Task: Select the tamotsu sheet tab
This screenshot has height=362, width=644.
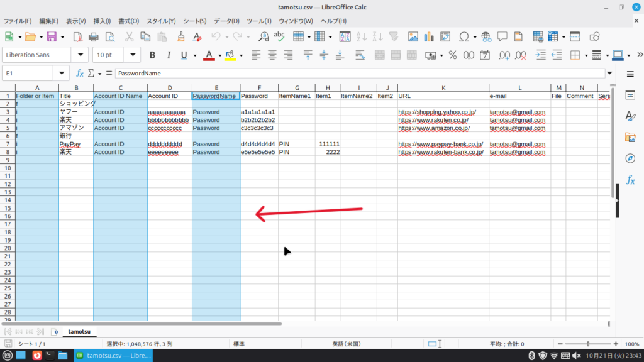Action: pyautogui.click(x=80, y=331)
